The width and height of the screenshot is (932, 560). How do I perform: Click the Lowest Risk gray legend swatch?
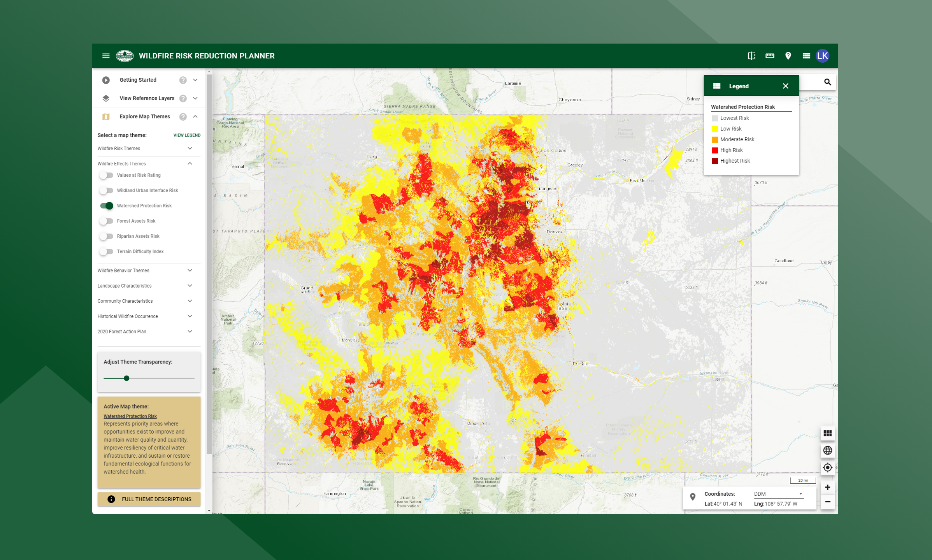tap(715, 118)
